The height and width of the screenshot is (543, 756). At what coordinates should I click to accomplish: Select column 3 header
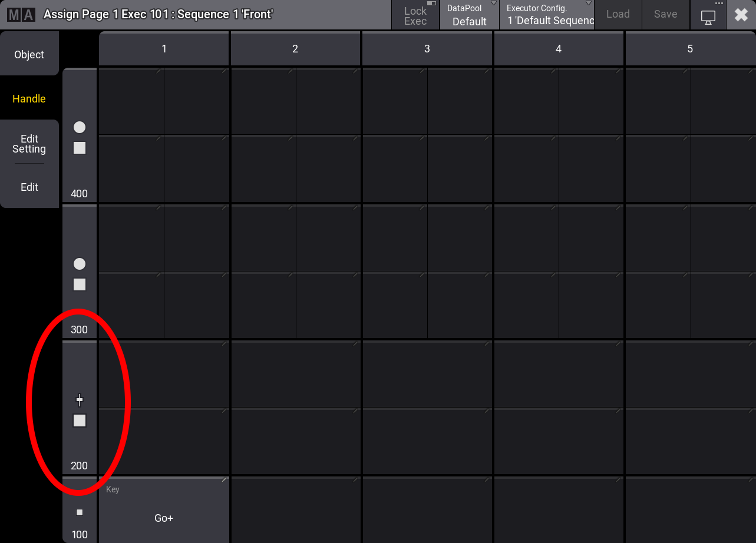(x=427, y=49)
